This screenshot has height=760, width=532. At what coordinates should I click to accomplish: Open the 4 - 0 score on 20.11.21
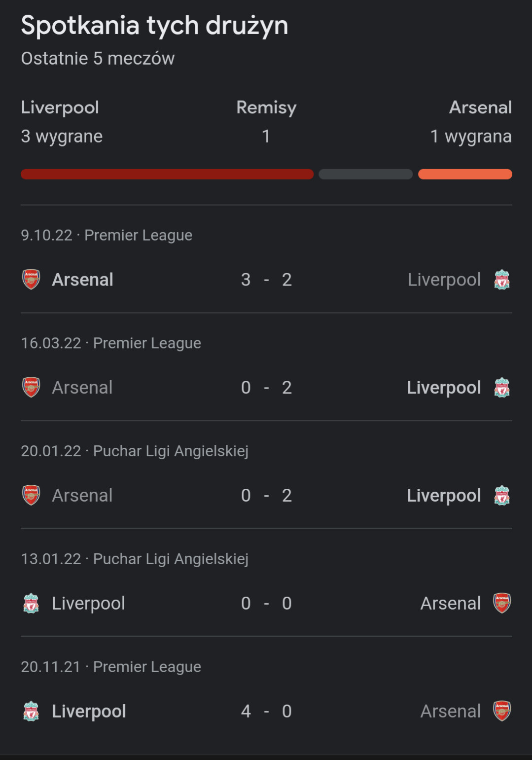tap(266, 711)
